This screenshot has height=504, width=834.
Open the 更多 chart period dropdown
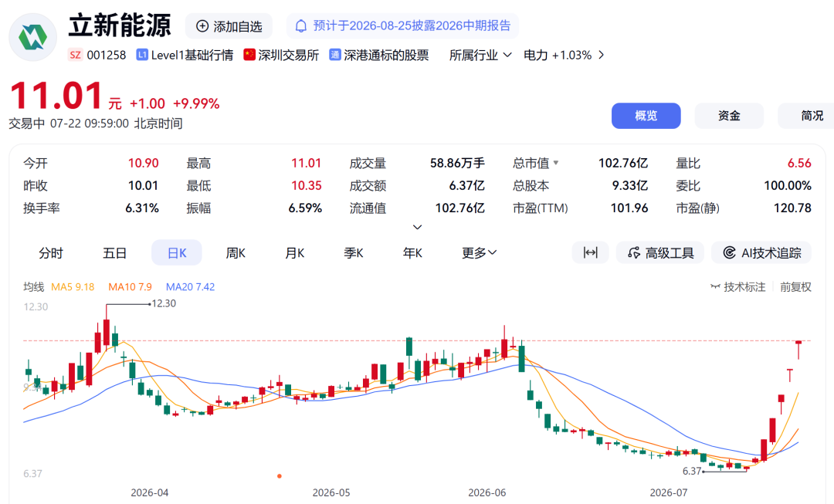pyautogui.click(x=480, y=252)
